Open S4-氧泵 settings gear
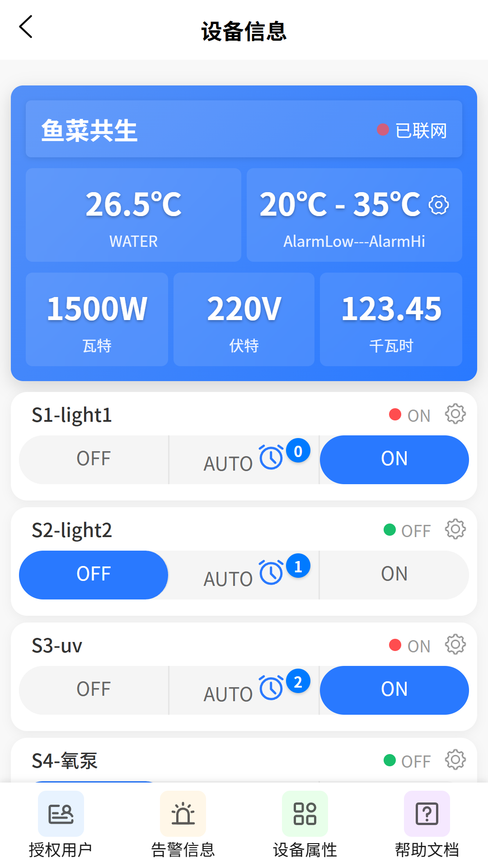 (455, 759)
